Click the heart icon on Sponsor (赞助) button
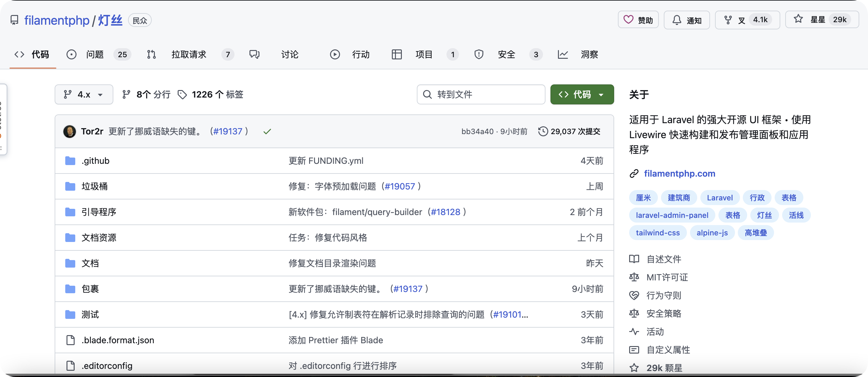 click(x=628, y=20)
